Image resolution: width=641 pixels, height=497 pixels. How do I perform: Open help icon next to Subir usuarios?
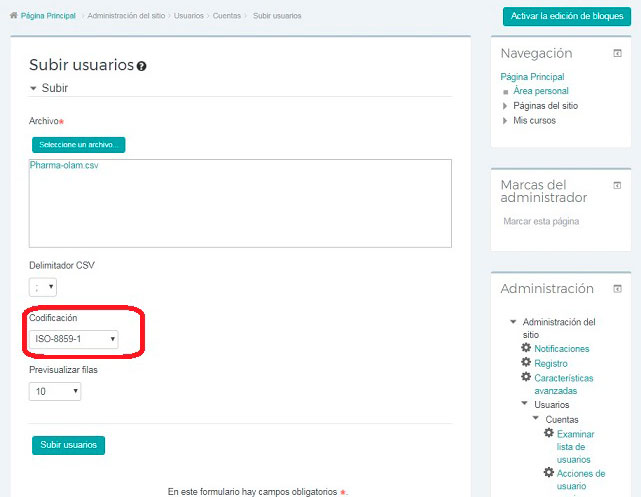(x=141, y=66)
